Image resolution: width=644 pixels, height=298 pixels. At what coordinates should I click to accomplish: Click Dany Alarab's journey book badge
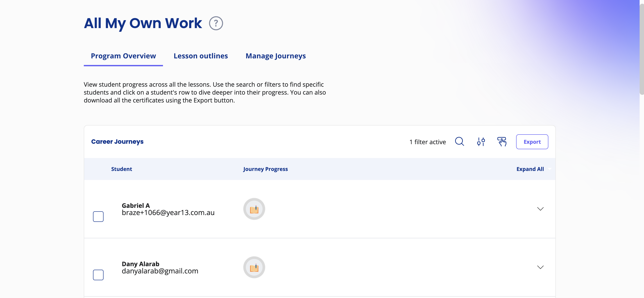coord(254,267)
